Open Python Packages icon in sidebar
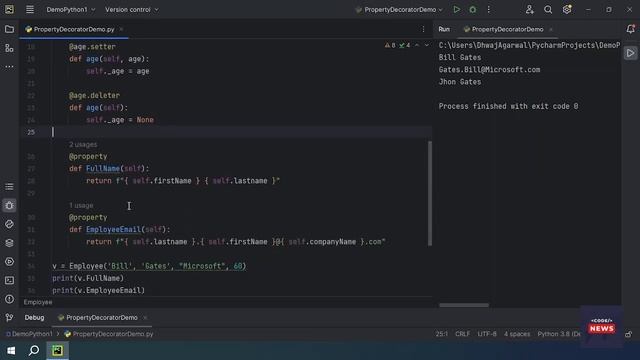The image size is (640, 360). [x=9, y=224]
